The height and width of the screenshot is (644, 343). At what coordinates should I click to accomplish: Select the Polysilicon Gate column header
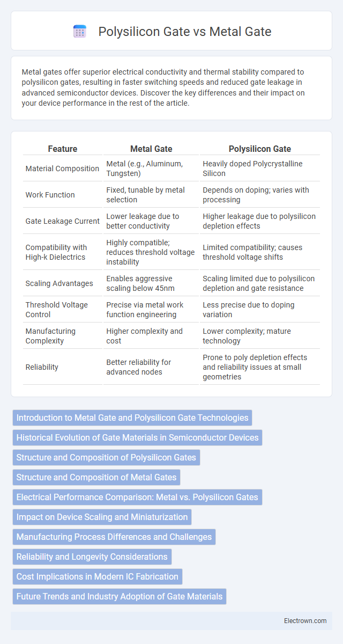(260, 149)
